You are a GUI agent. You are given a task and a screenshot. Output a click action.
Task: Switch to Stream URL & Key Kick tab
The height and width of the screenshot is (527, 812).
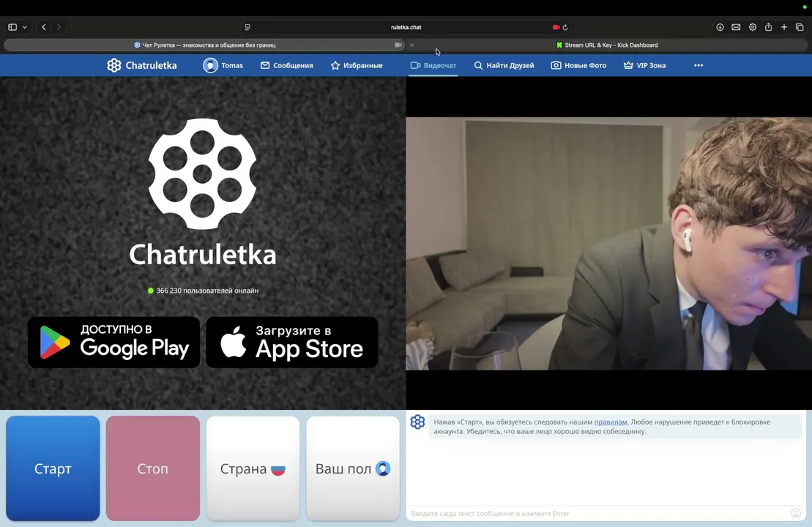[x=607, y=45]
